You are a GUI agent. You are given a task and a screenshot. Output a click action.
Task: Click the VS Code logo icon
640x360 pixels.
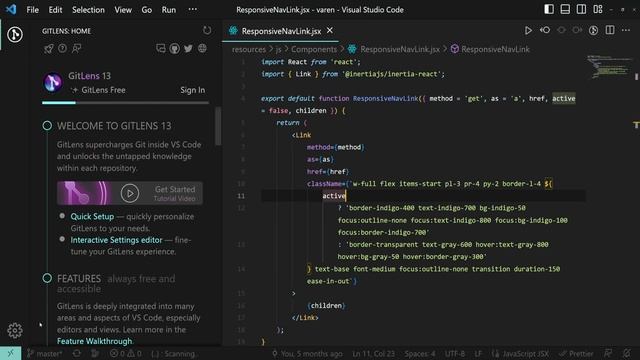coord(11,9)
